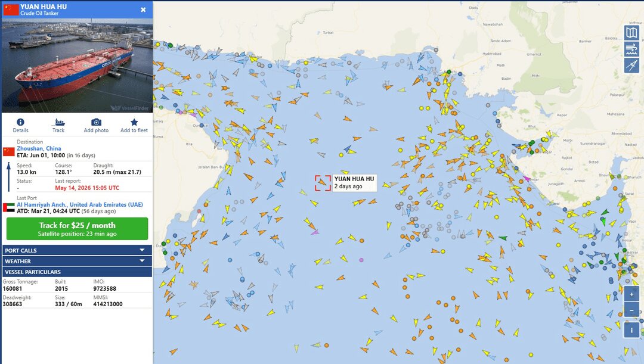The width and height of the screenshot is (644, 364).
Task: Click the UAE flag beside last port
Action: click(8, 208)
